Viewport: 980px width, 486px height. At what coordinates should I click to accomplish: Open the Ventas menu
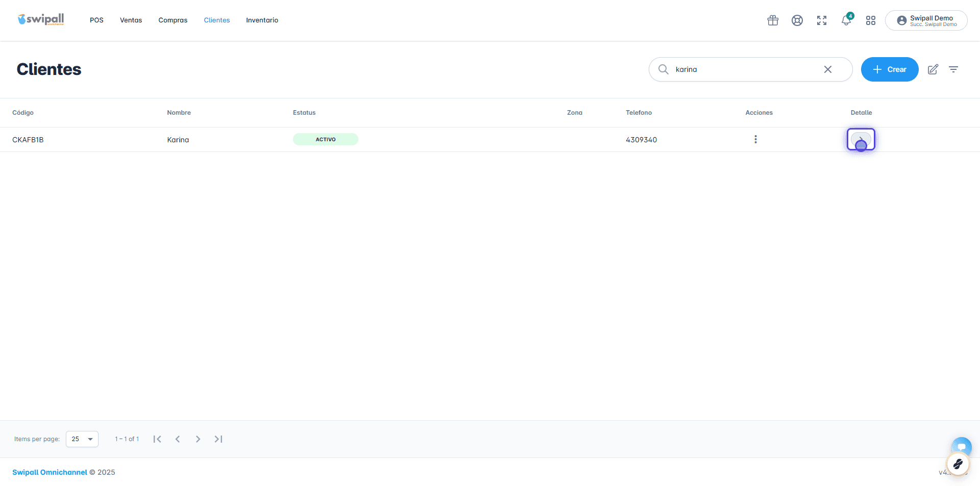coord(131,20)
